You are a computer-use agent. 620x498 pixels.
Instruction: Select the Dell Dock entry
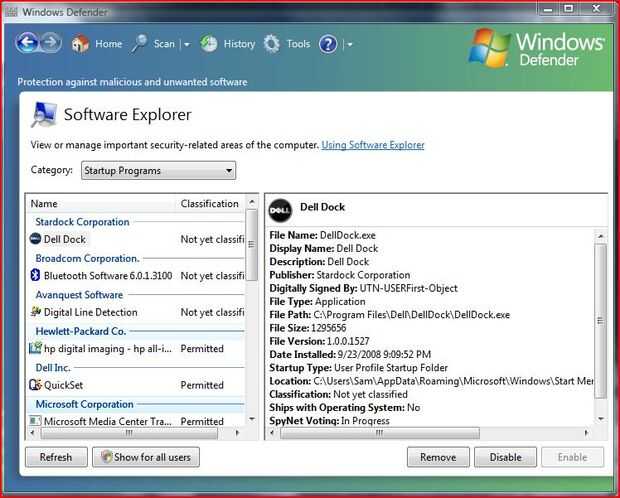[x=136, y=239]
